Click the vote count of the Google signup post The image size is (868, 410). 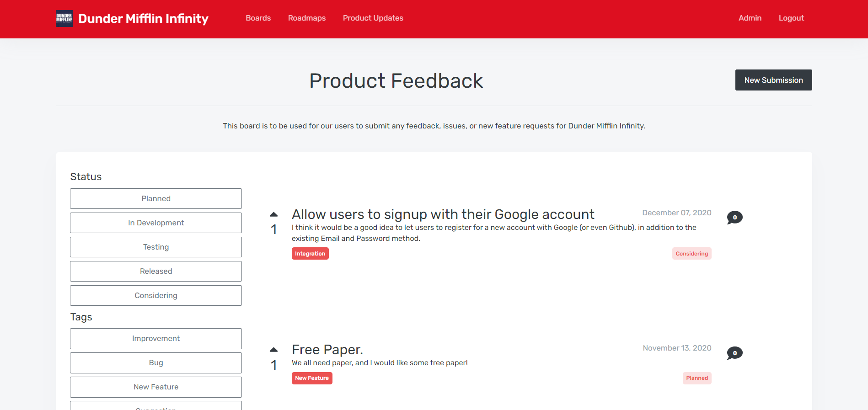click(273, 229)
